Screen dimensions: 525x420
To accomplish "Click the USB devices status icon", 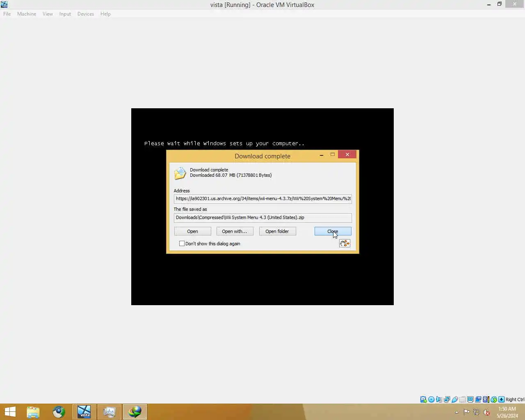I will coord(455,399).
